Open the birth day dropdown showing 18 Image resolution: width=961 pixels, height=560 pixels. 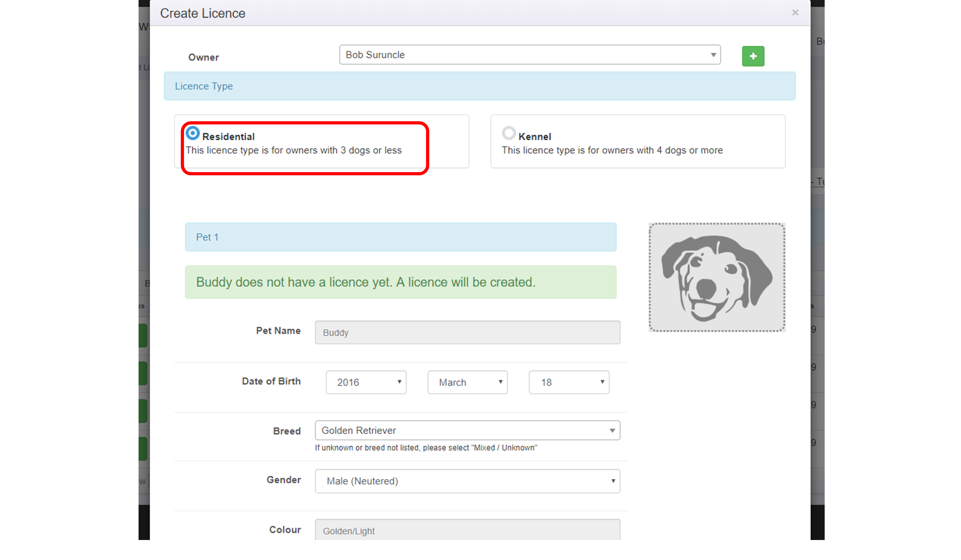(569, 382)
